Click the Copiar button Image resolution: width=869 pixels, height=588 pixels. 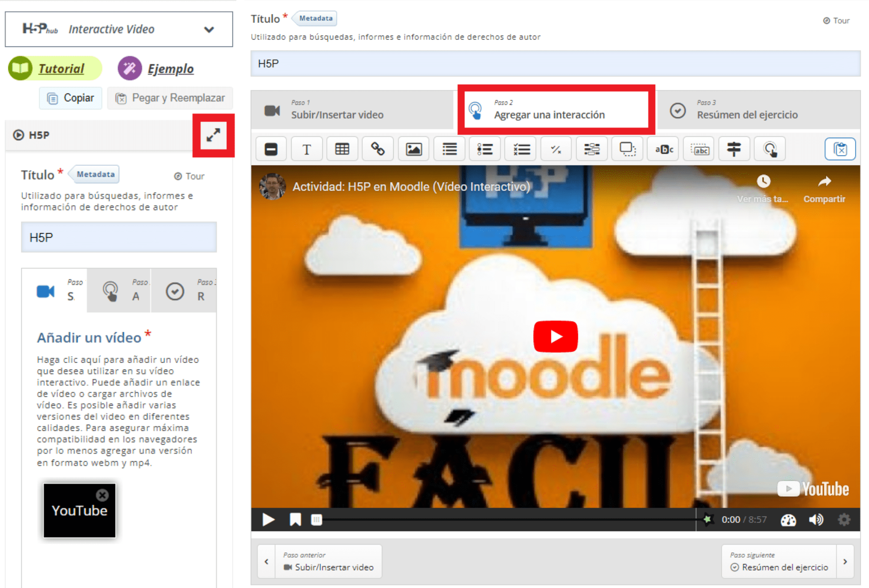[71, 98]
